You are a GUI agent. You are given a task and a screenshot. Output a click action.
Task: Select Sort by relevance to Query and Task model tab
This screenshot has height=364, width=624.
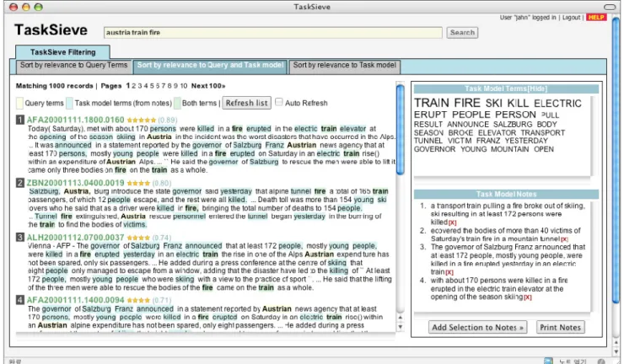211,66
